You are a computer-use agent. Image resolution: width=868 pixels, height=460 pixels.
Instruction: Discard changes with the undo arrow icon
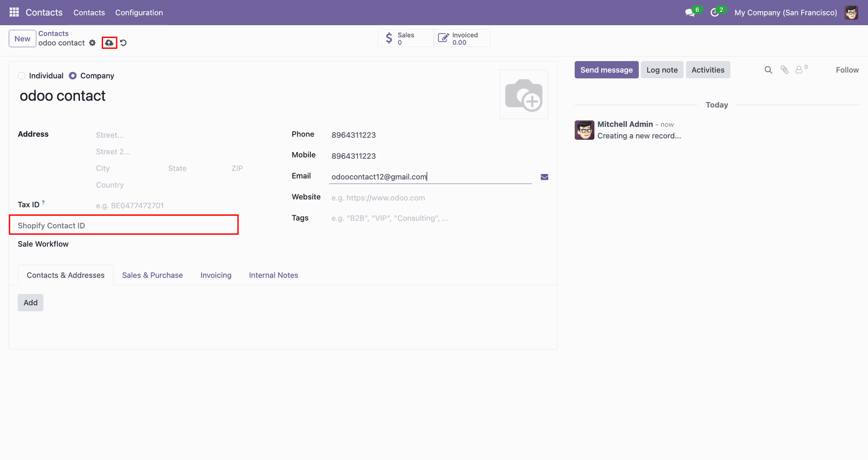coord(123,43)
